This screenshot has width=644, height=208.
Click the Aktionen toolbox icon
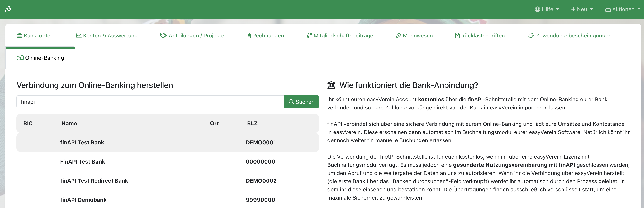tap(608, 9)
